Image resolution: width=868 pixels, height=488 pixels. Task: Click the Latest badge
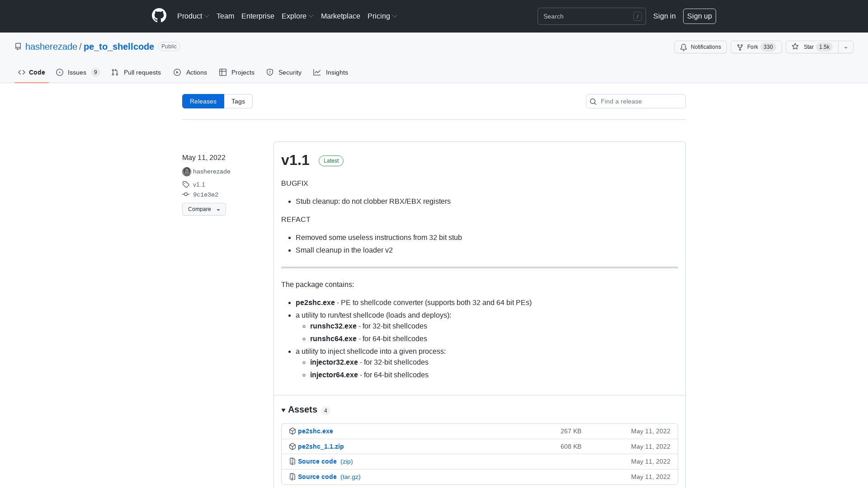click(331, 161)
